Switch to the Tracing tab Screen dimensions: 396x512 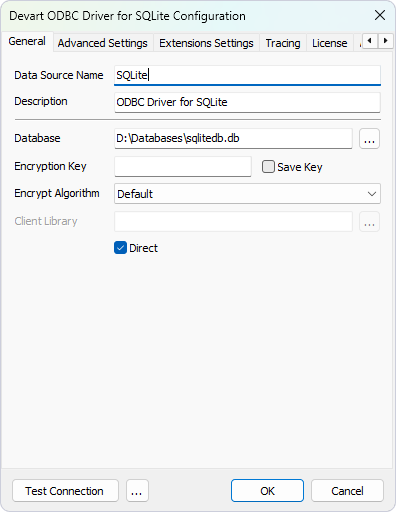click(x=283, y=43)
